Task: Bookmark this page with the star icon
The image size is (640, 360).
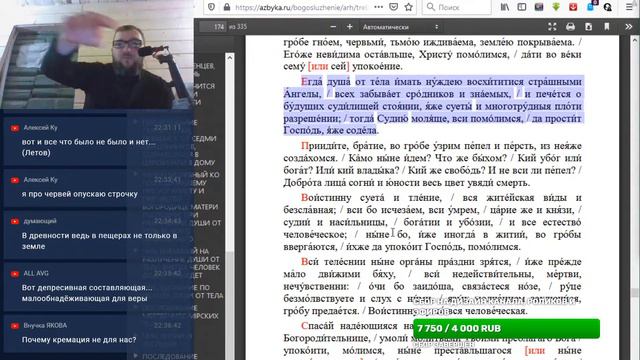Action: pos(409,7)
